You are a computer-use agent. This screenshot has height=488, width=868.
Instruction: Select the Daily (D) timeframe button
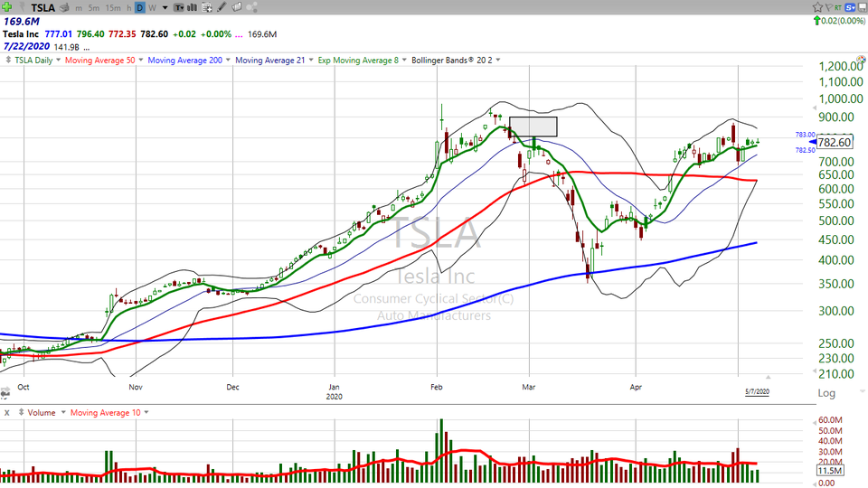pyautogui.click(x=140, y=7)
